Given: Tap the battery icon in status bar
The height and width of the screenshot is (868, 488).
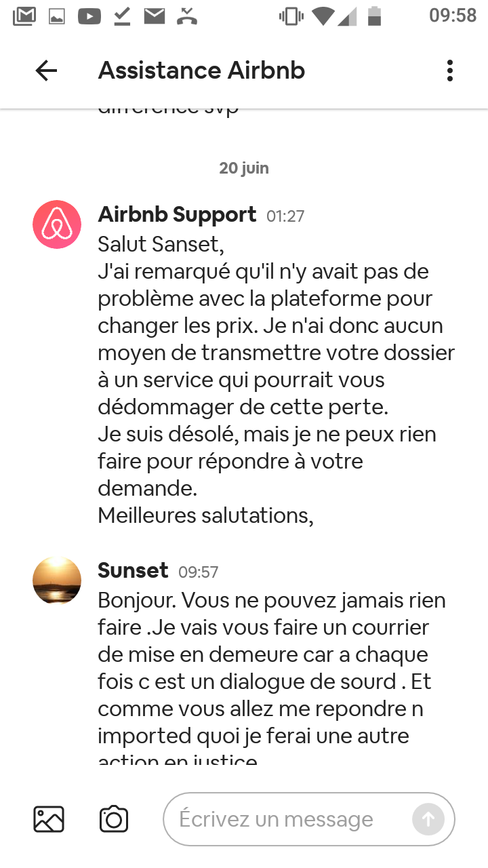Looking at the screenshot, I should pyautogui.click(x=374, y=16).
